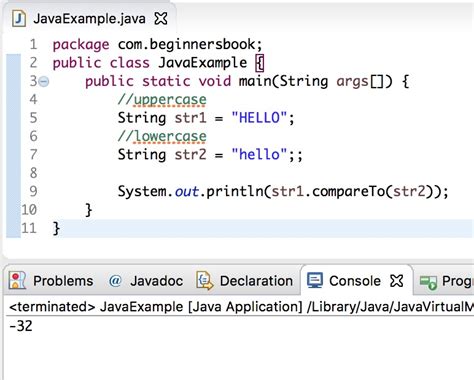Click the str2 variable declaration on line 7
The image size is (474, 380).
tap(191, 155)
